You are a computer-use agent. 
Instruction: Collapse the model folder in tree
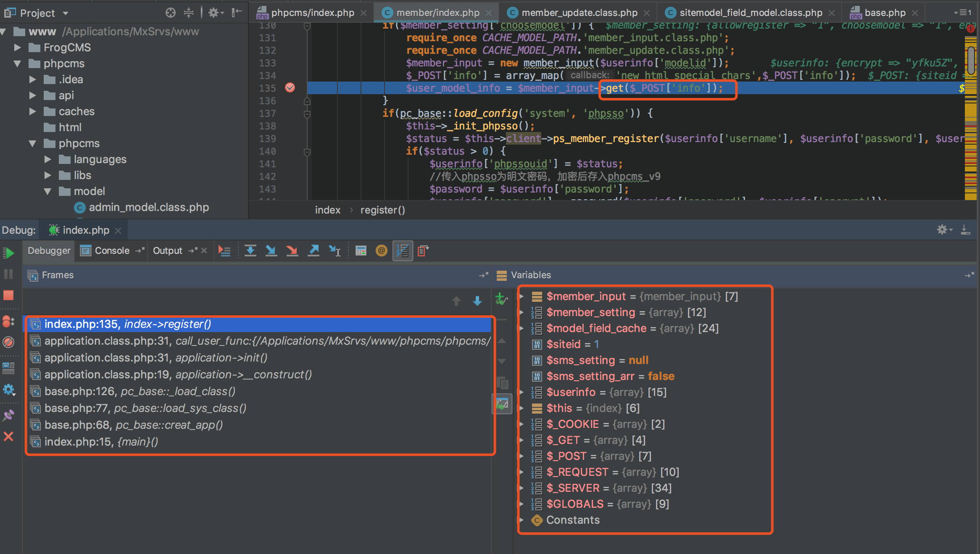click(47, 191)
